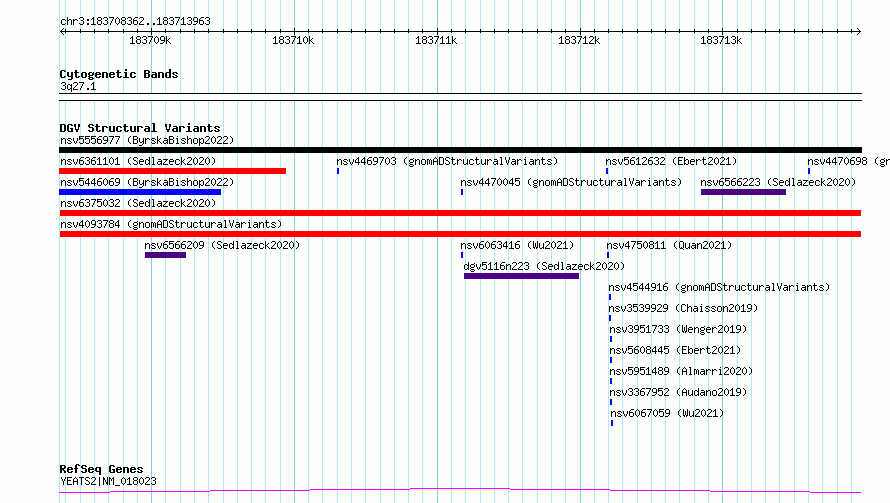Click the red nsv4093784 full-width bar
The height and width of the screenshot is (503, 890).
tap(460, 234)
